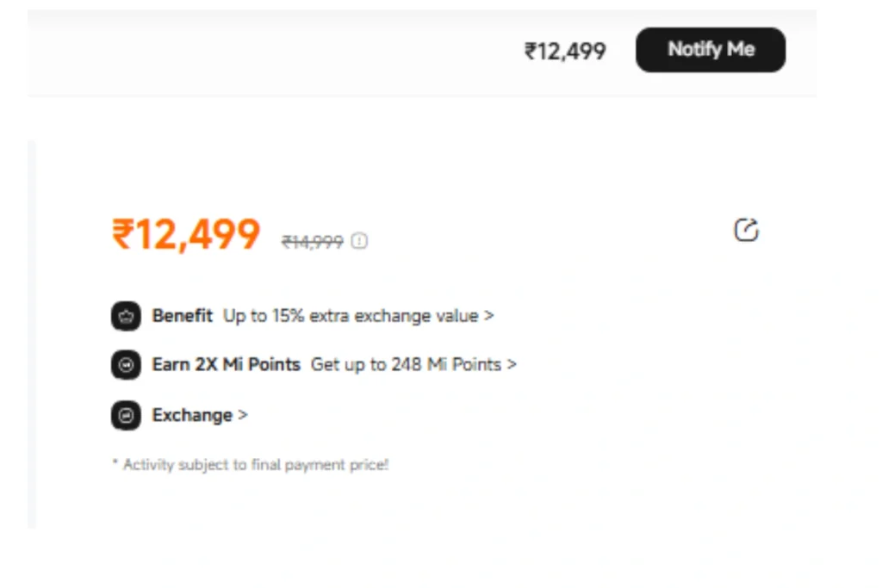Click the ₹12,499 price beside Notify Me

click(x=565, y=52)
